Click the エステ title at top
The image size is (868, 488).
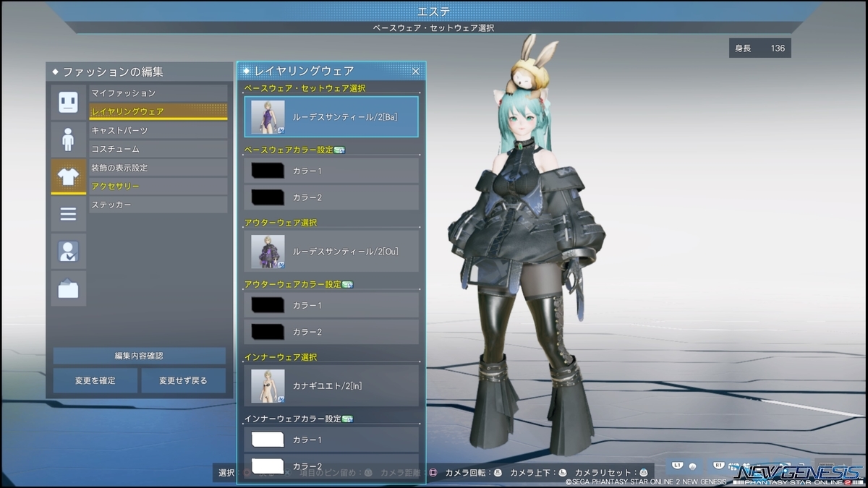click(434, 11)
